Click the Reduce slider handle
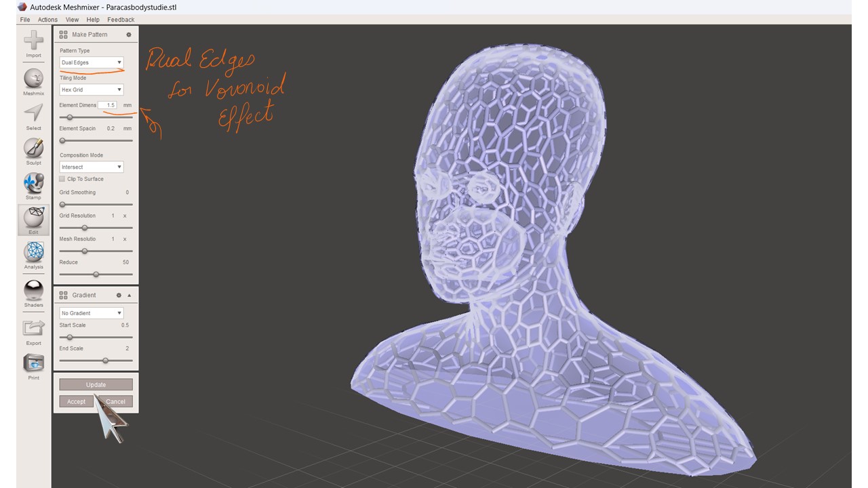 click(96, 274)
